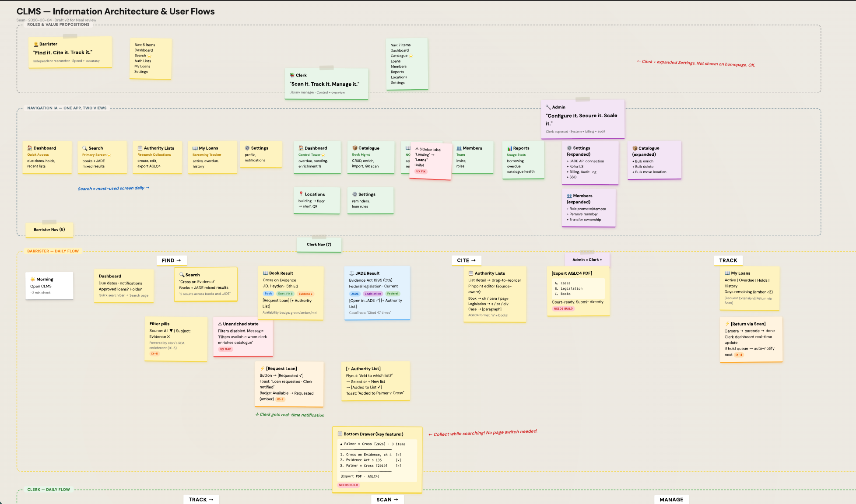This screenshot has height=504, width=856.
Task: Select the SCAN tab in Clerk Daily Flow
Action: (387, 499)
